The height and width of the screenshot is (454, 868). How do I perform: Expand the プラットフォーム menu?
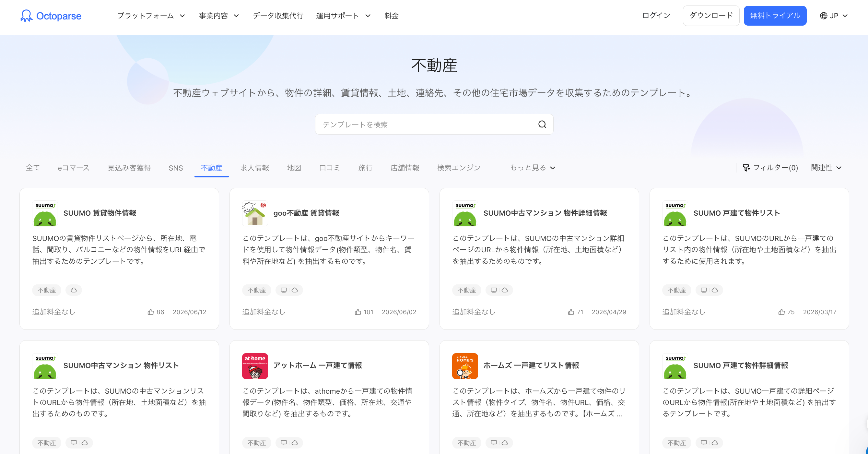click(151, 16)
